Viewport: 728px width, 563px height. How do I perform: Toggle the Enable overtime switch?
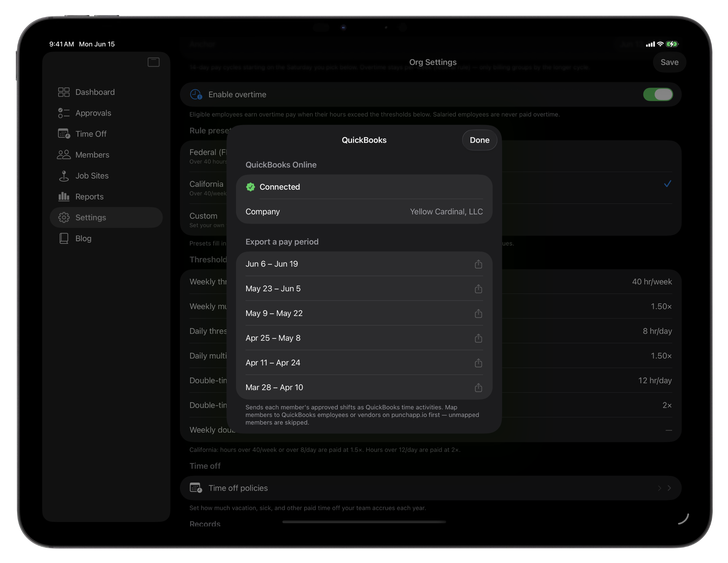pyautogui.click(x=658, y=95)
